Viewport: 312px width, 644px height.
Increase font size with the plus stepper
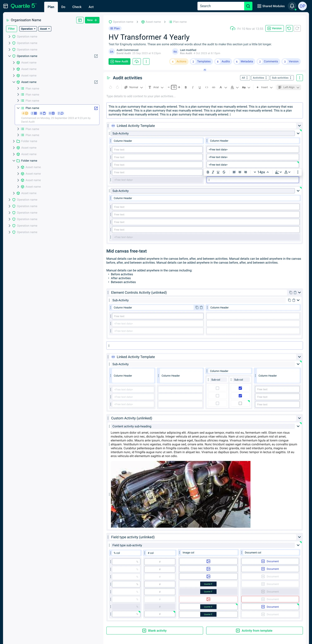pos(179,87)
